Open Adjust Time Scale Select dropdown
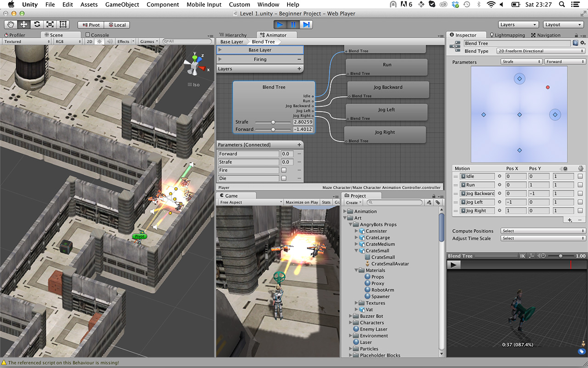The width and height of the screenshot is (588, 368). pos(543,238)
